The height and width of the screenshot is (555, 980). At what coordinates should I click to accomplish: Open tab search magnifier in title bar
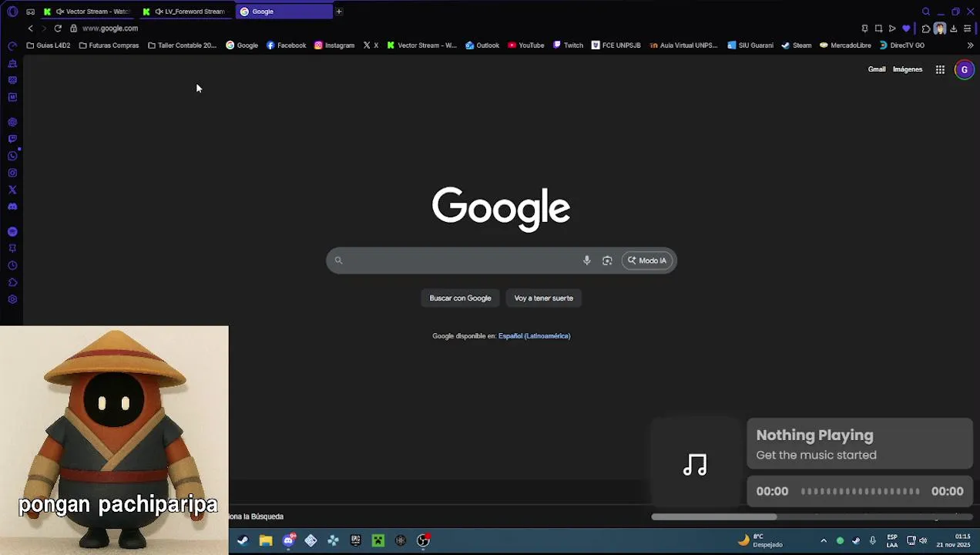[x=926, y=12]
